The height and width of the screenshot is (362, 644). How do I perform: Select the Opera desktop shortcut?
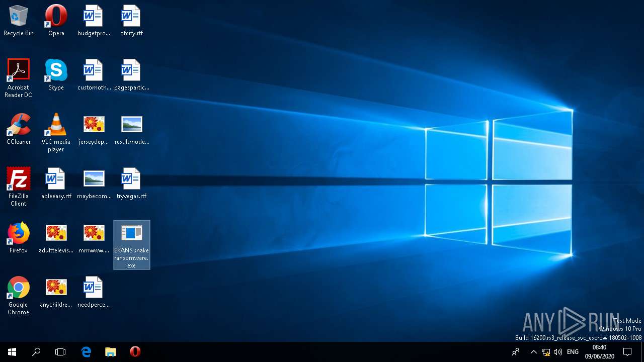(56, 21)
